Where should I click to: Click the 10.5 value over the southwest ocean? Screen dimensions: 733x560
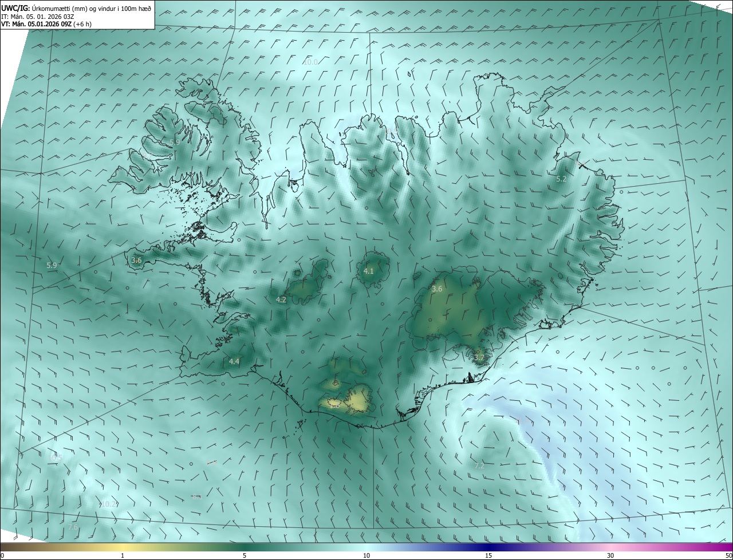[56, 458]
